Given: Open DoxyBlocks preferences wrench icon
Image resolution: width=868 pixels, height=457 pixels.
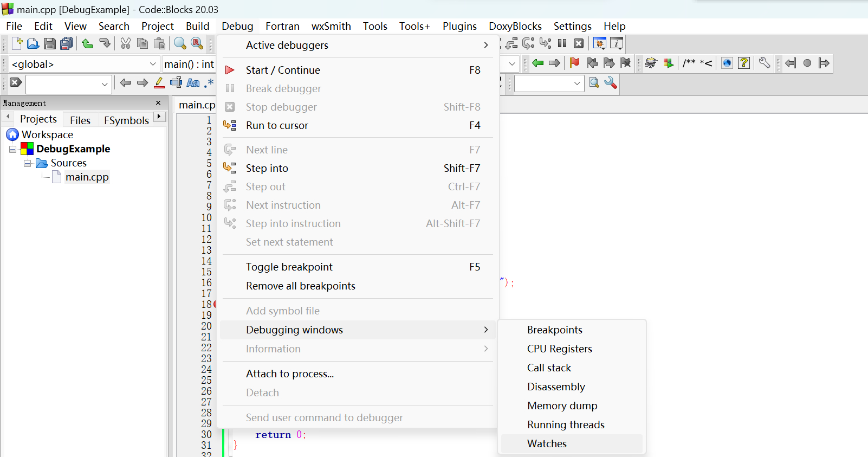Looking at the screenshot, I should (765, 63).
